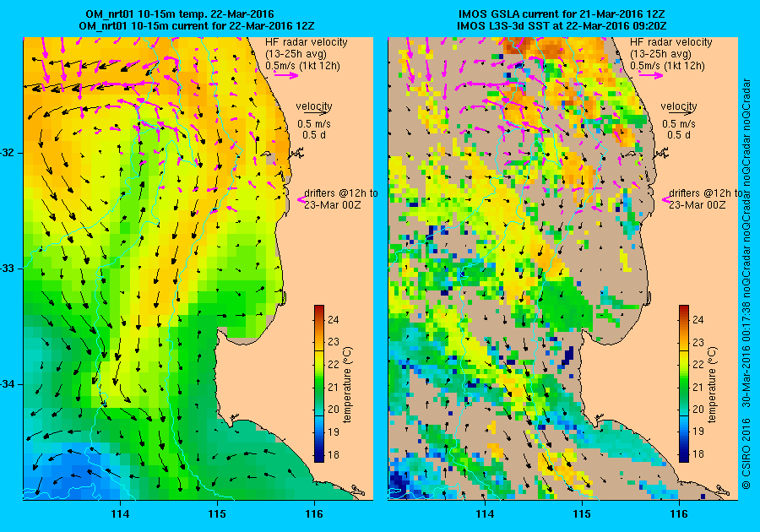The image size is (760, 532).
Task: Click the right map magenta drifter legend arrowhead
Action: pos(665,199)
